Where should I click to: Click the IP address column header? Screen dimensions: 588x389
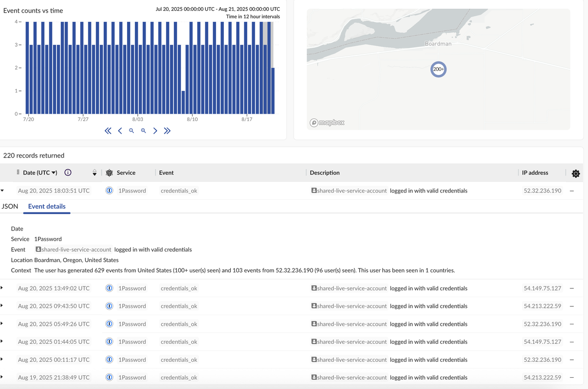pos(535,173)
